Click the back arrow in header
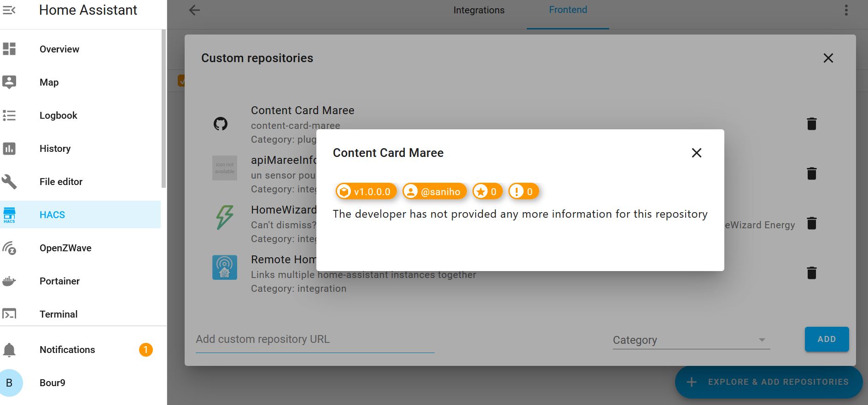Screen dimensions: 868x405 194,10
